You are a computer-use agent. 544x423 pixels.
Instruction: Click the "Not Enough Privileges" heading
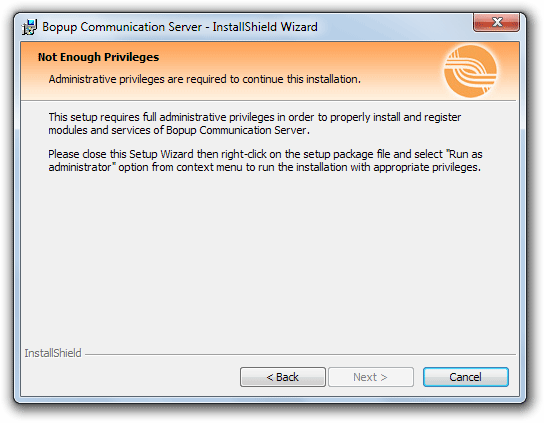click(98, 57)
